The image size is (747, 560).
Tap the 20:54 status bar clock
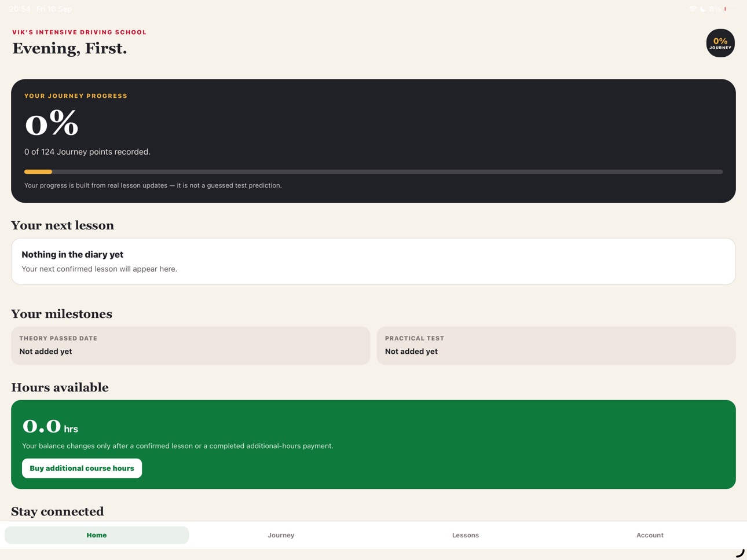(20, 9)
